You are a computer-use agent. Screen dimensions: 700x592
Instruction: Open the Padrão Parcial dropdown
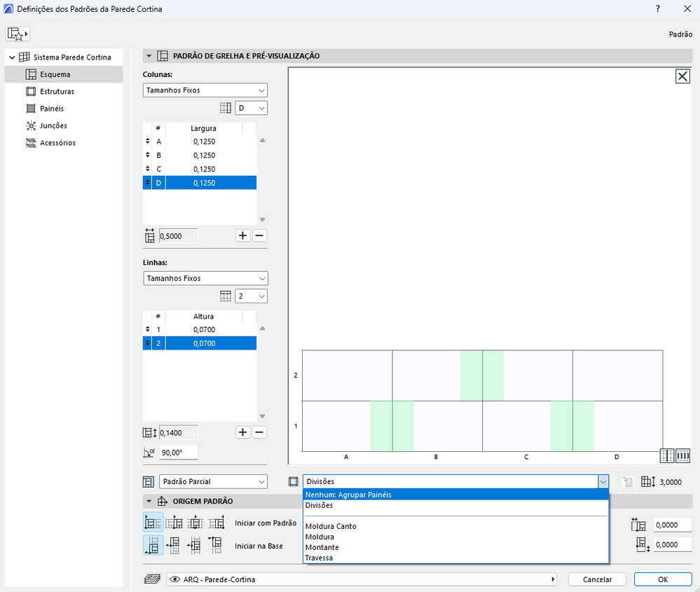tap(214, 481)
